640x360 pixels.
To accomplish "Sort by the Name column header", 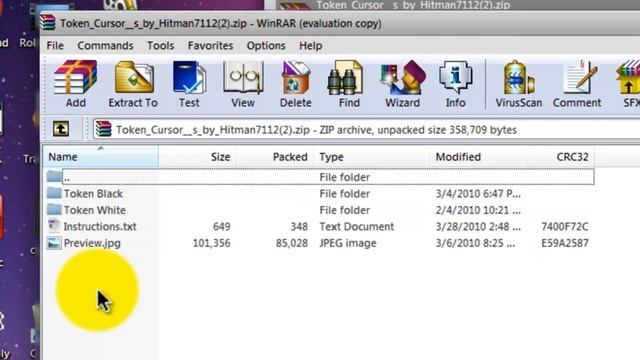I will (x=100, y=157).
